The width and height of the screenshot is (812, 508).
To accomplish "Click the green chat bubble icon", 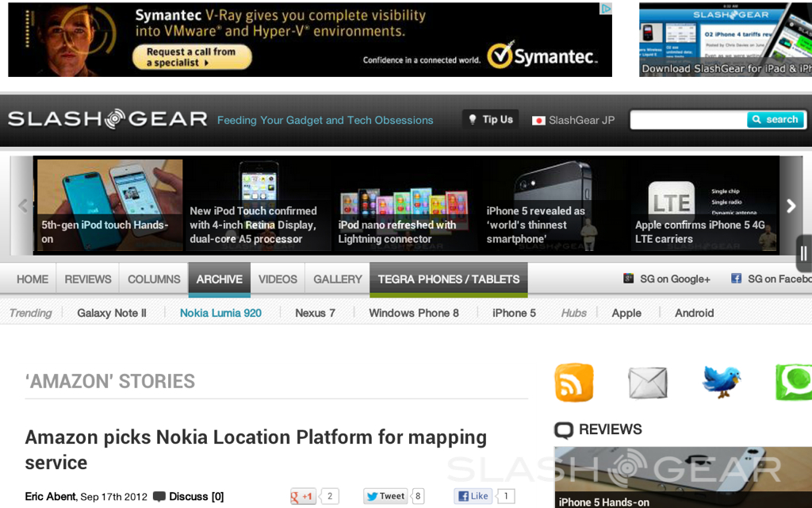I will [793, 383].
